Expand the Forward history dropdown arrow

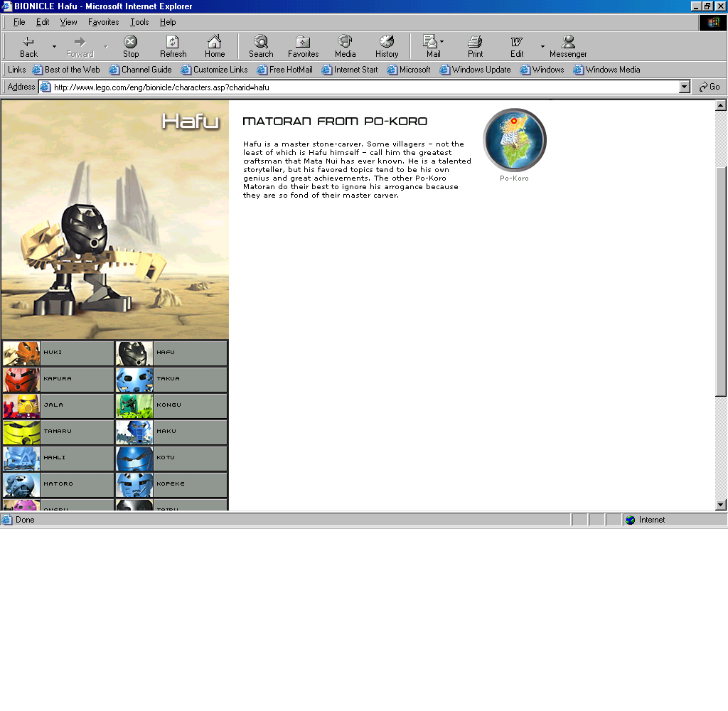point(105,46)
